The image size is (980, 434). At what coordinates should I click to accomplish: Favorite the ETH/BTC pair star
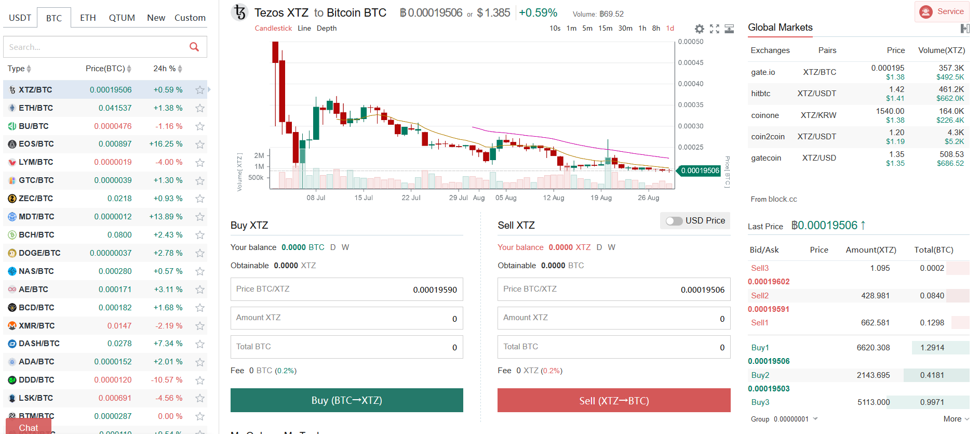(200, 108)
